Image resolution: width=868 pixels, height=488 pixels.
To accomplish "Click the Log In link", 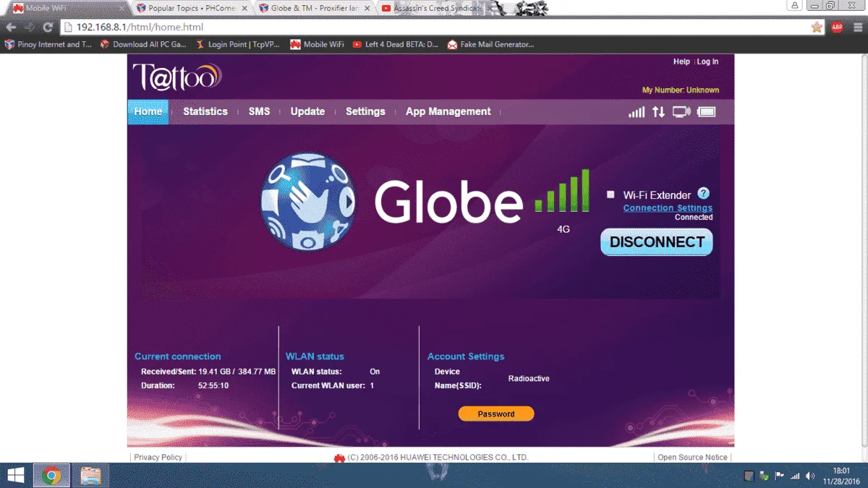I will click(x=707, y=62).
